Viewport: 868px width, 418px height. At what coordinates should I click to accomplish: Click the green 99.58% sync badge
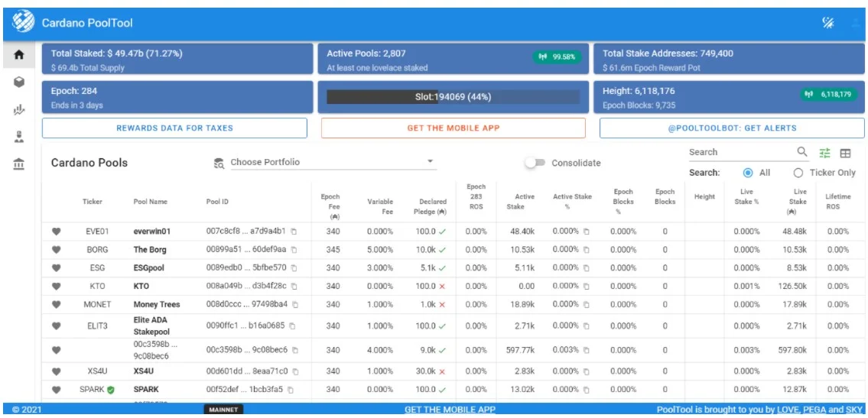tap(557, 57)
